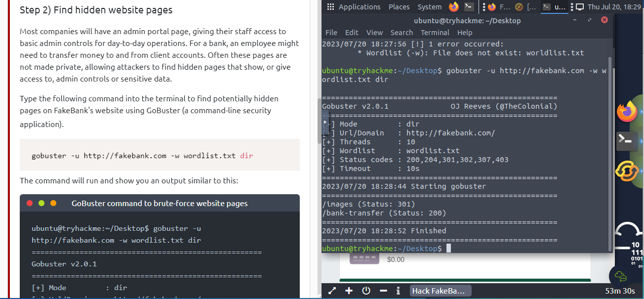Click the split-view drag handle
Image resolution: width=644 pixels, height=299 pixels.
pyautogui.click(x=325, y=123)
